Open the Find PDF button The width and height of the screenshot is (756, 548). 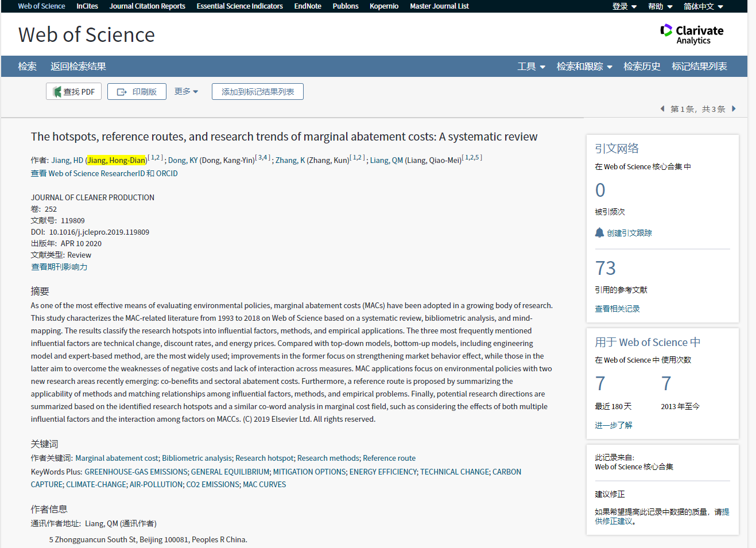[74, 91]
